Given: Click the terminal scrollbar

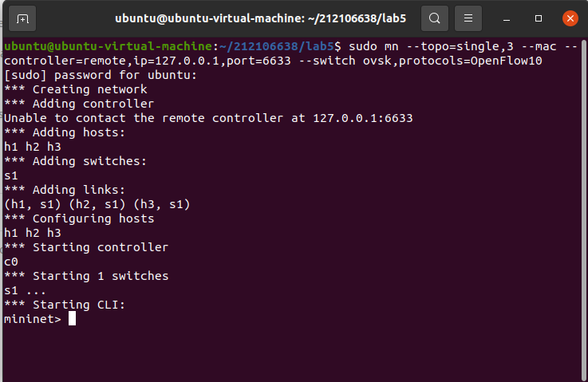Looking at the screenshot, I should 584,209.
